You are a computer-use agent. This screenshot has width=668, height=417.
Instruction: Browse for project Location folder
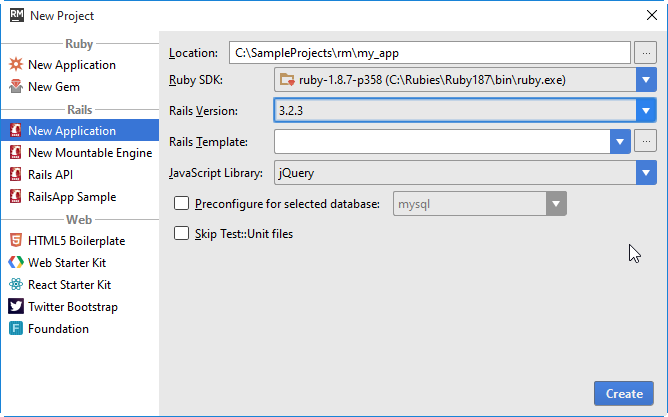[645, 52]
